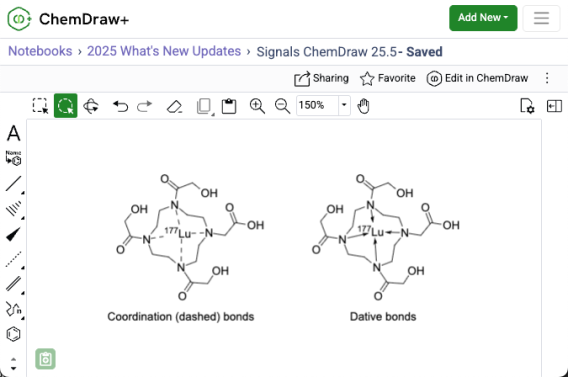Screen dimensions: 568x377
Task: Redo the last action
Action: click(x=145, y=106)
